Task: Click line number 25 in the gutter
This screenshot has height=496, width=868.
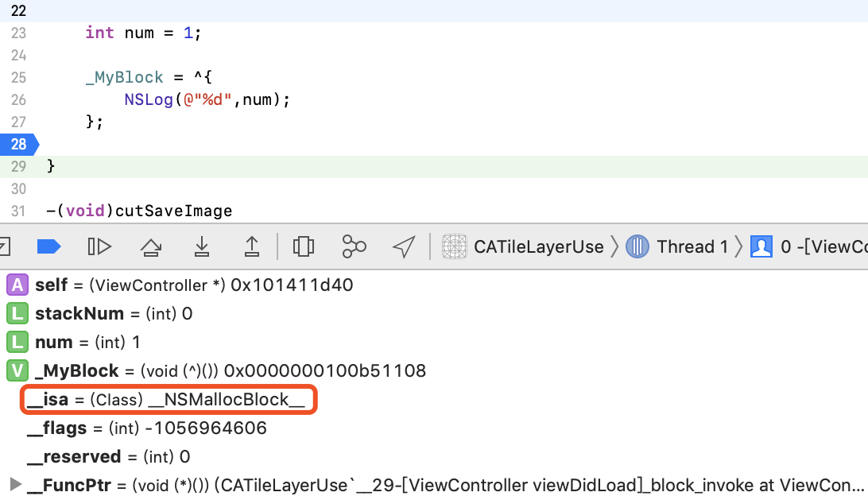Action: tap(18, 77)
